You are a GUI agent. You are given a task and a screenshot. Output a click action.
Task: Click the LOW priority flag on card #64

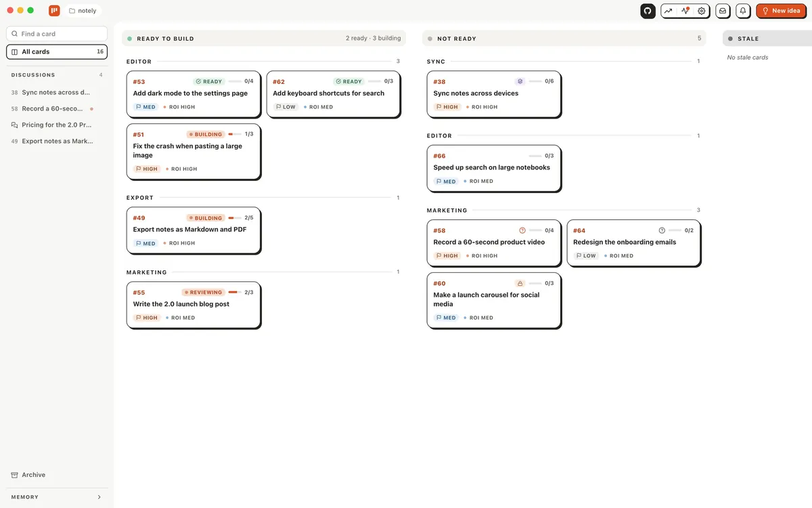coord(586,256)
